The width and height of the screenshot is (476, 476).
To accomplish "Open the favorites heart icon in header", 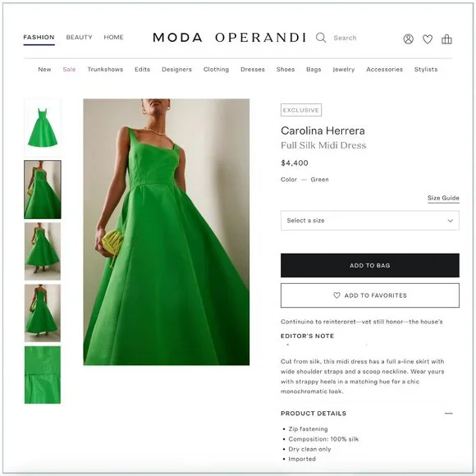I will click(428, 39).
